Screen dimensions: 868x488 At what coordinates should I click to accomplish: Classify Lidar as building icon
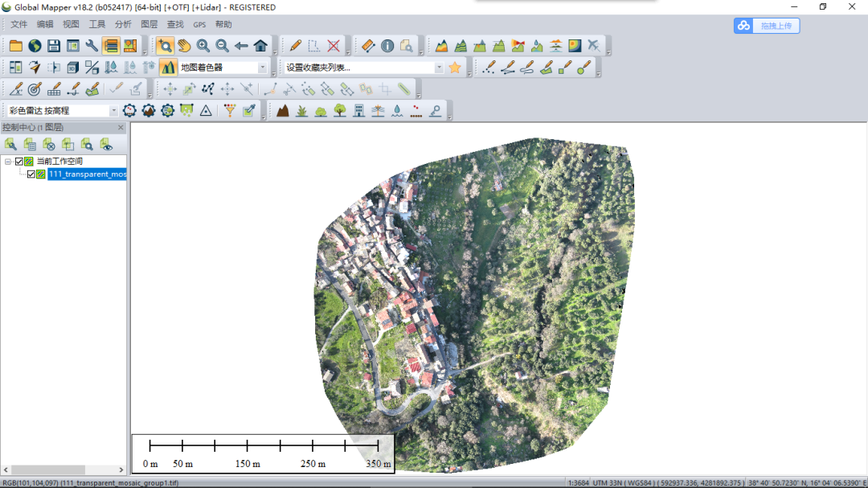[358, 111]
